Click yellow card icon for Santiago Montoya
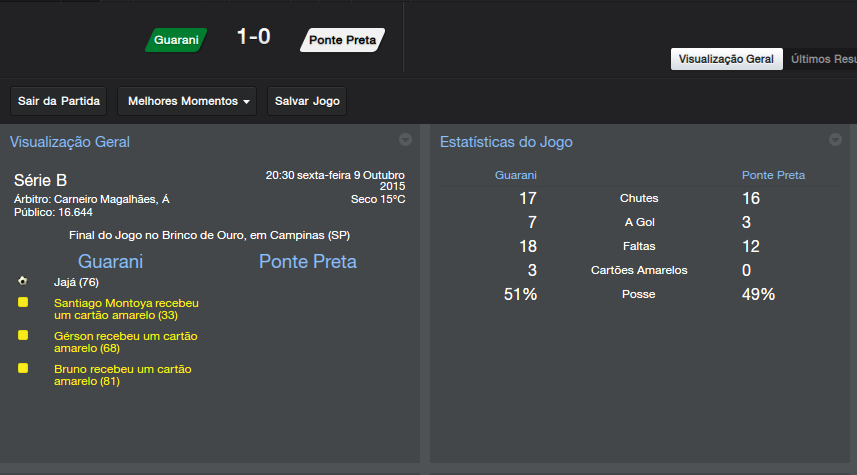Image resolution: width=857 pixels, height=475 pixels. click(x=23, y=302)
